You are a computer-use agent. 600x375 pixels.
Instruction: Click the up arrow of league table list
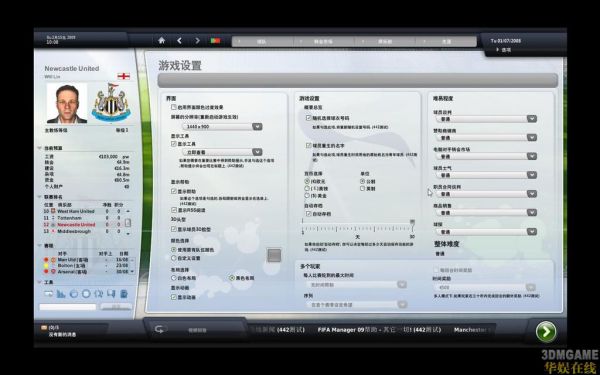pyautogui.click(x=128, y=211)
